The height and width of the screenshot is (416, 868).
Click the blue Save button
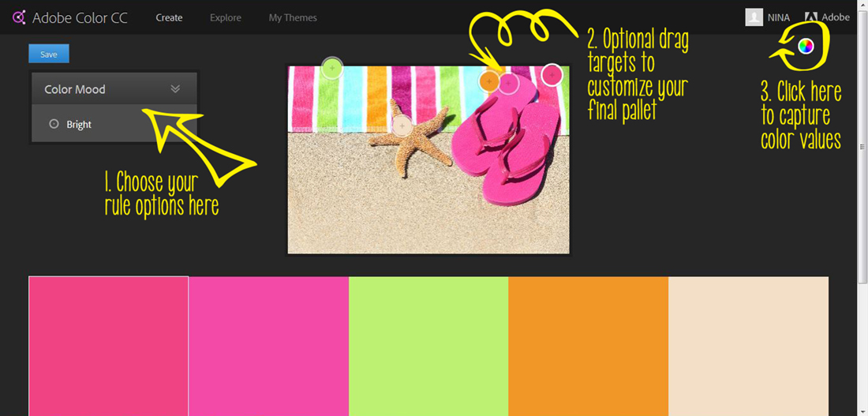[x=49, y=54]
